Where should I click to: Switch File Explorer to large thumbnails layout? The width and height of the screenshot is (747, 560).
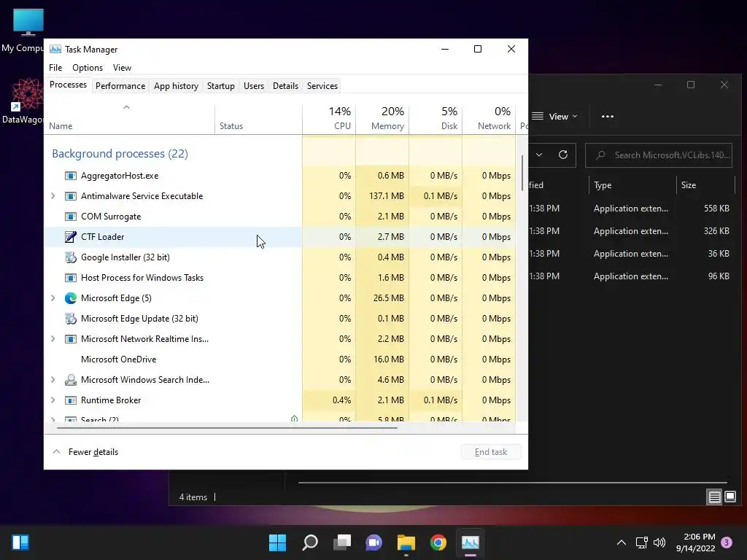point(730,497)
